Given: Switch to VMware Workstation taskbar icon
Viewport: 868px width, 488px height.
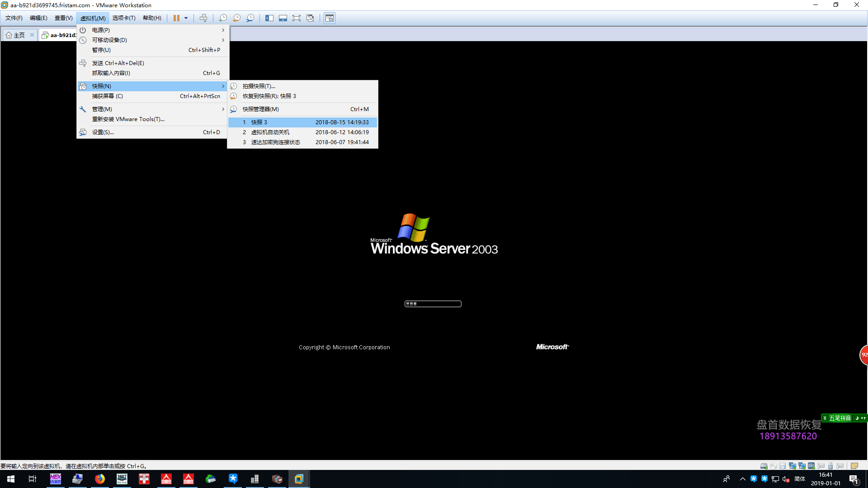Looking at the screenshot, I should point(299,479).
